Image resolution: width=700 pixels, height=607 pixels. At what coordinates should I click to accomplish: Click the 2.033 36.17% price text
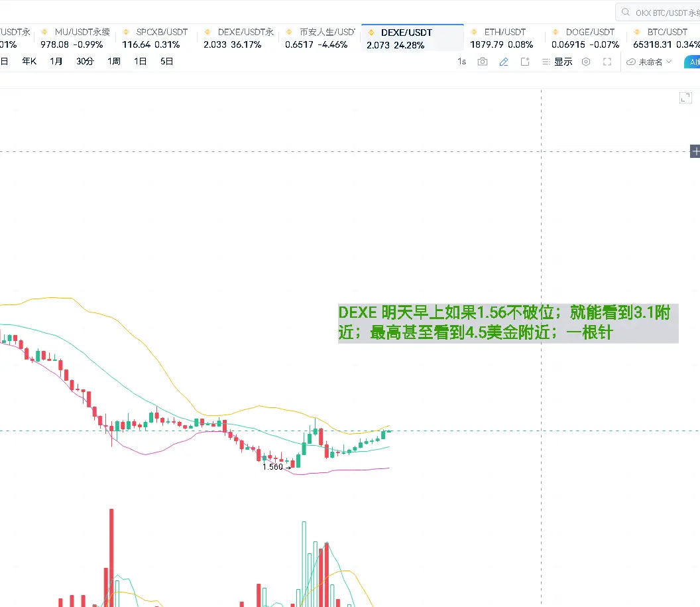pyautogui.click(x=232, y=44)
